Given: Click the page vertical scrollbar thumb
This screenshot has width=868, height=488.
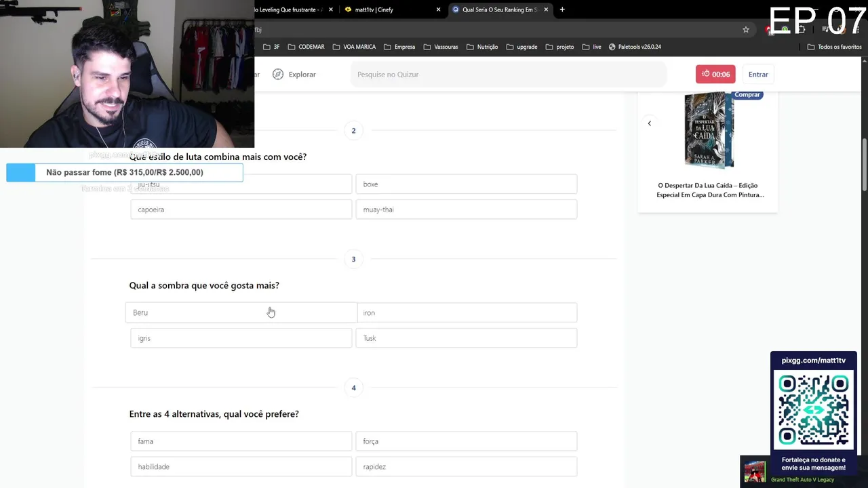Looking at the screenshot, I should 865,165.
